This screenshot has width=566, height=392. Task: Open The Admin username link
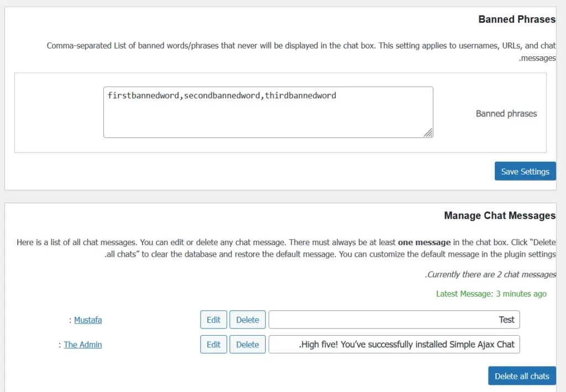point(83,345)
